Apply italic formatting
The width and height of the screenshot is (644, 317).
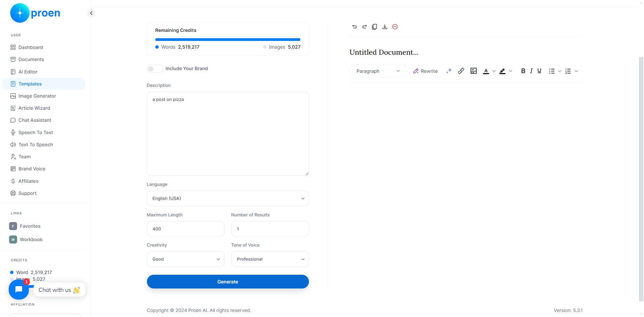(x=531, y=71)
